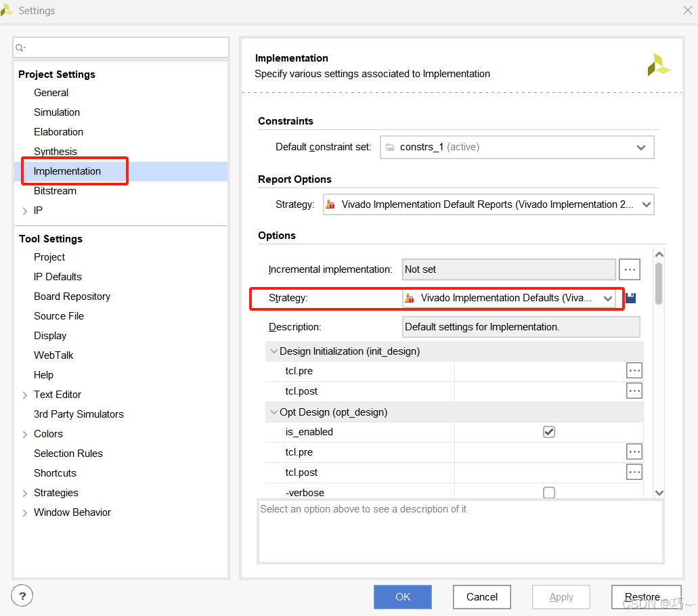Open the Options Strategy dropdown
698x616 pixels.
[x=509, y=299]
